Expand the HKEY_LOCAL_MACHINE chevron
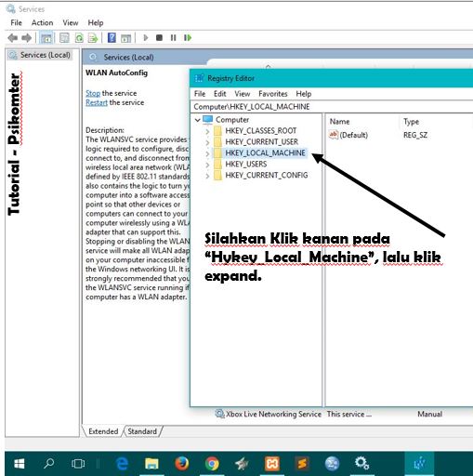This screenshot has height=476, width=473. click(207, 153)
